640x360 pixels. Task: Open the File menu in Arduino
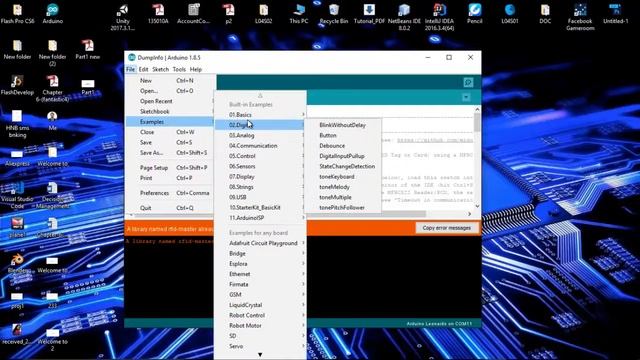pyautogui.click(x=130, y=69)
